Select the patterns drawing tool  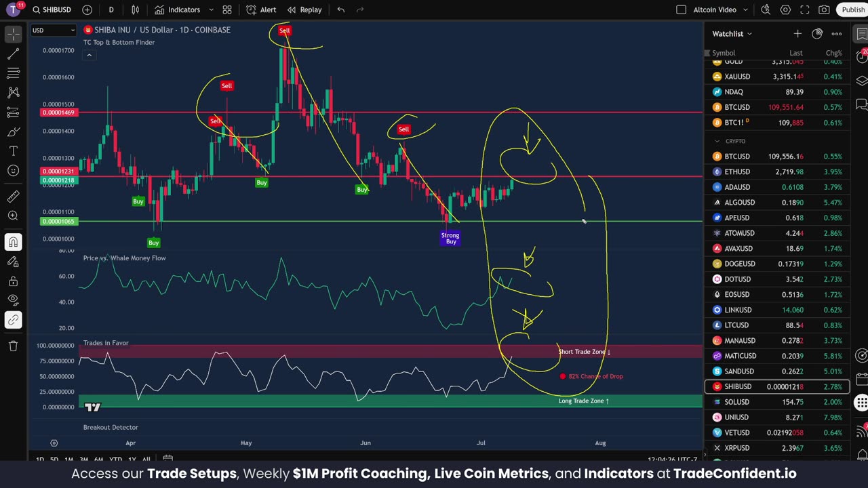[x=14, y=92]
